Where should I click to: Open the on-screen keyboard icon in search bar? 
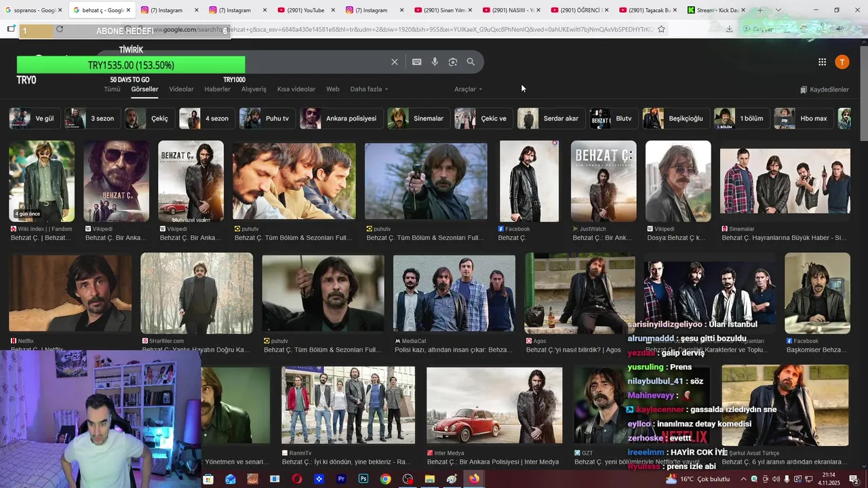coord(417,62)
